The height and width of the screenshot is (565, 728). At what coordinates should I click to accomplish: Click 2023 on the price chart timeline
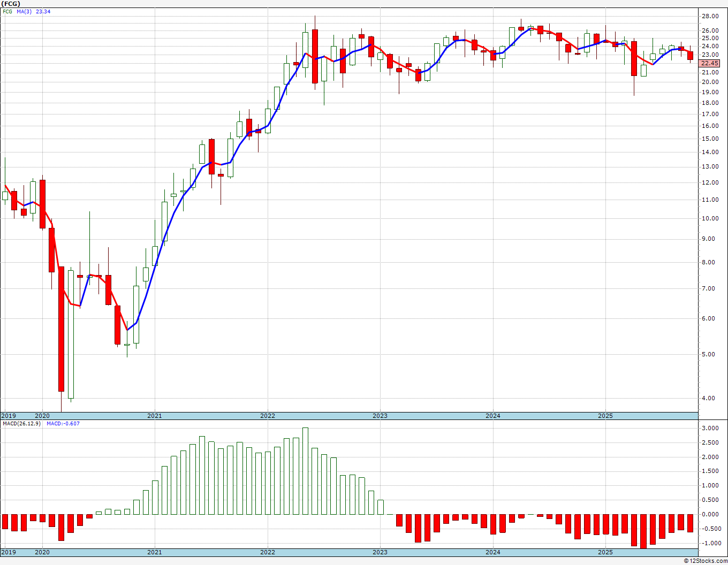tap(380, 416)
